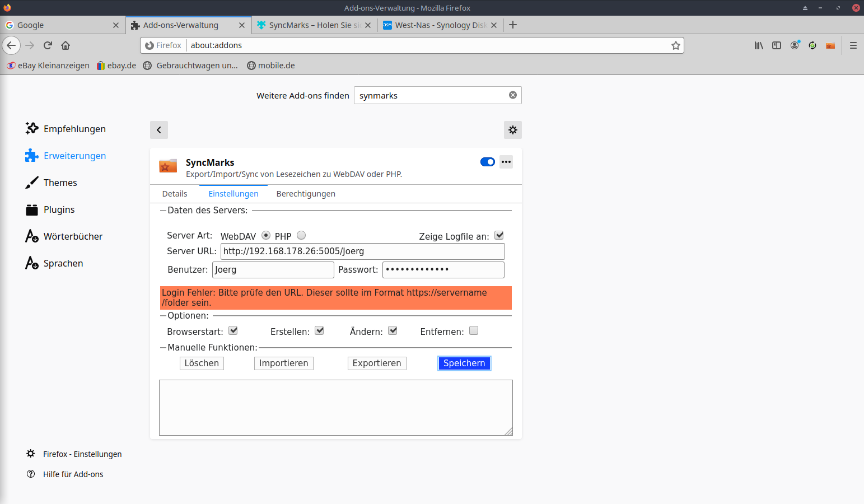The height and width of the screenshot is (504, 864).
Task: Focus the Benutzer input field
Action: (x=273, y=270)
